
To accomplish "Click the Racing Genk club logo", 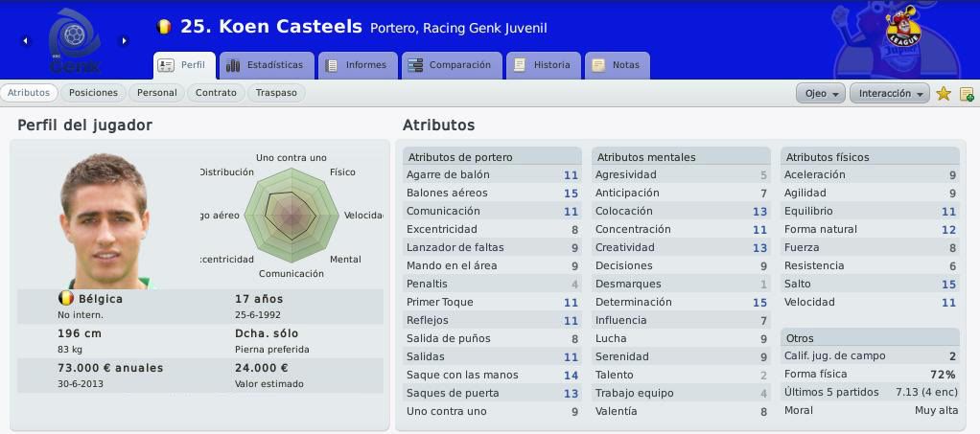I will 75,40.
